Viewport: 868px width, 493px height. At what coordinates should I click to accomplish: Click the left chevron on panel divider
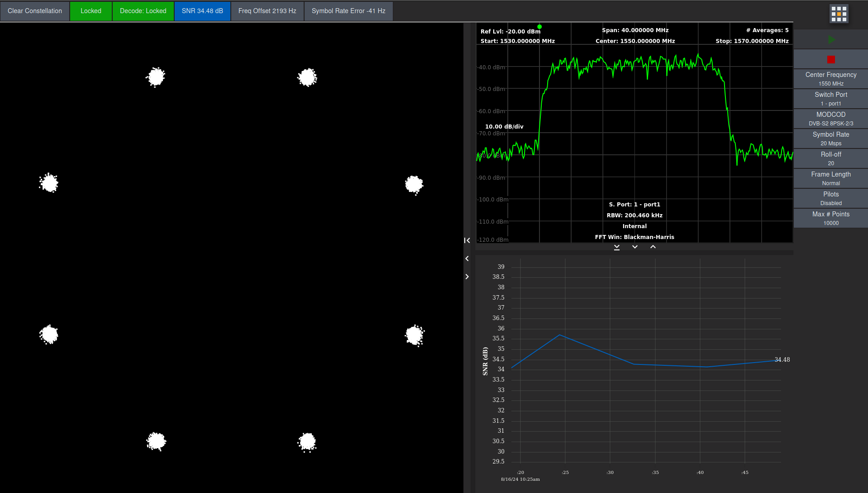point(467,258)
